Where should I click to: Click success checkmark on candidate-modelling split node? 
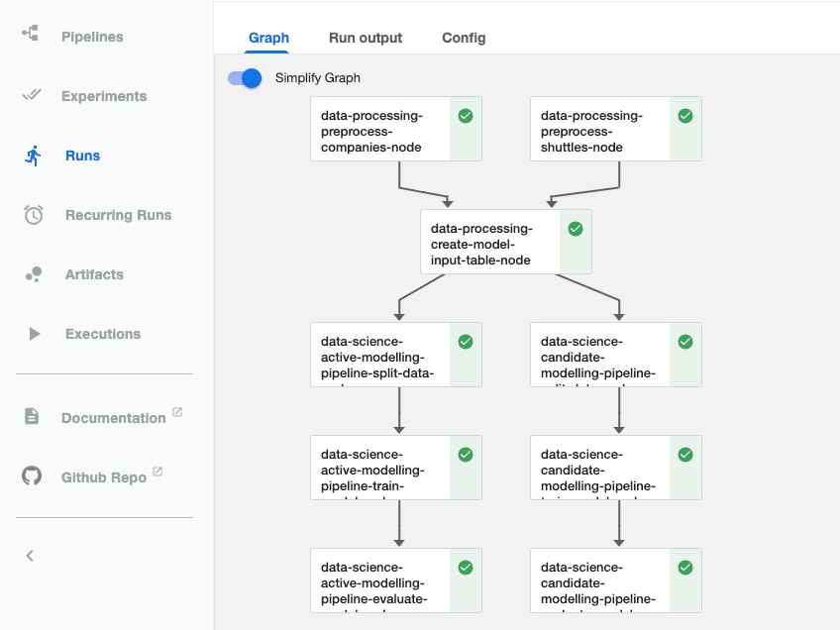(x=685, y=342)
